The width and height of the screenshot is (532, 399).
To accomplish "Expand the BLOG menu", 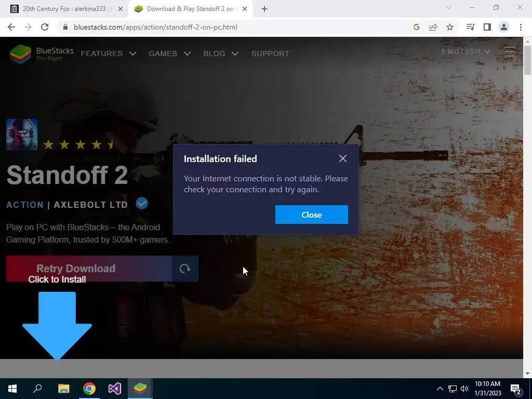I will point(221,54).
